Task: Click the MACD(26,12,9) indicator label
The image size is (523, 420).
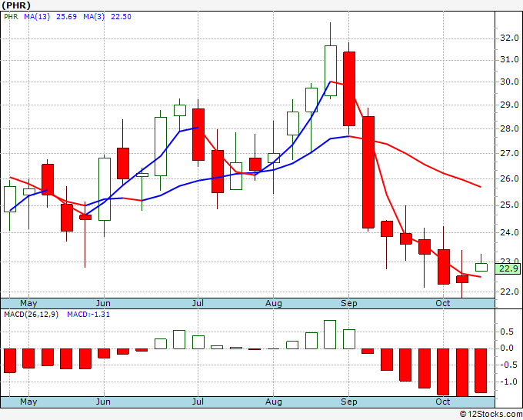Action: (31, 315)
